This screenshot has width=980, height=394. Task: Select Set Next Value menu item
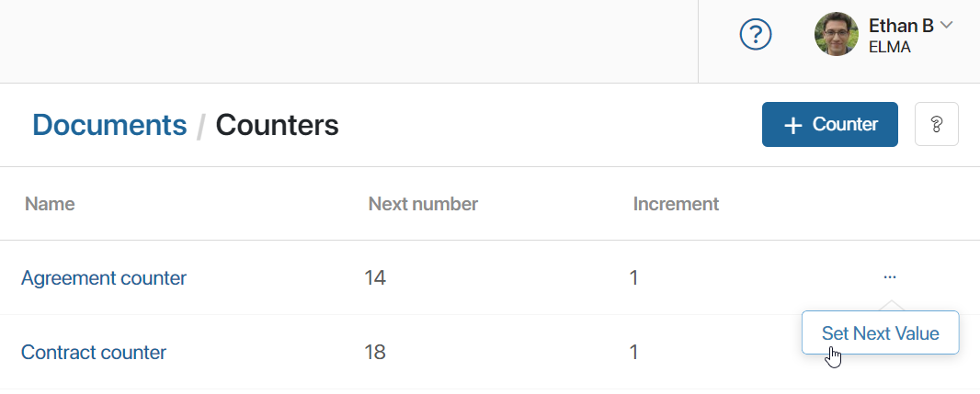click(x=880, y=333)
